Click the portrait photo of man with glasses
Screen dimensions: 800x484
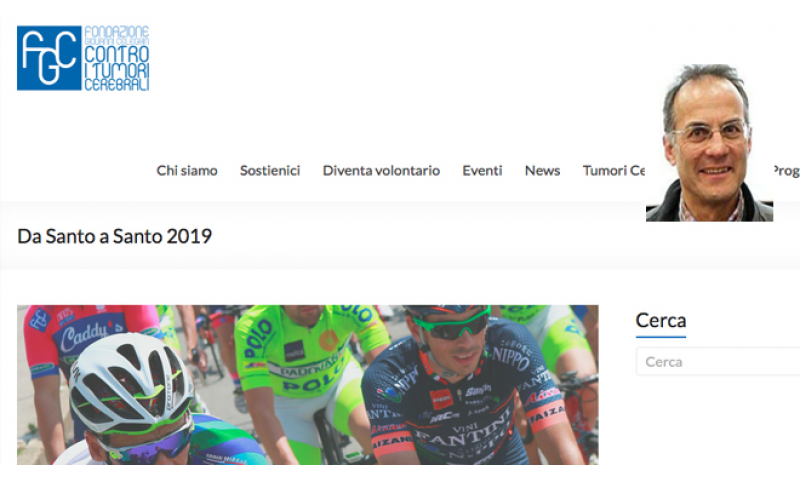click(x=709, y=143)
